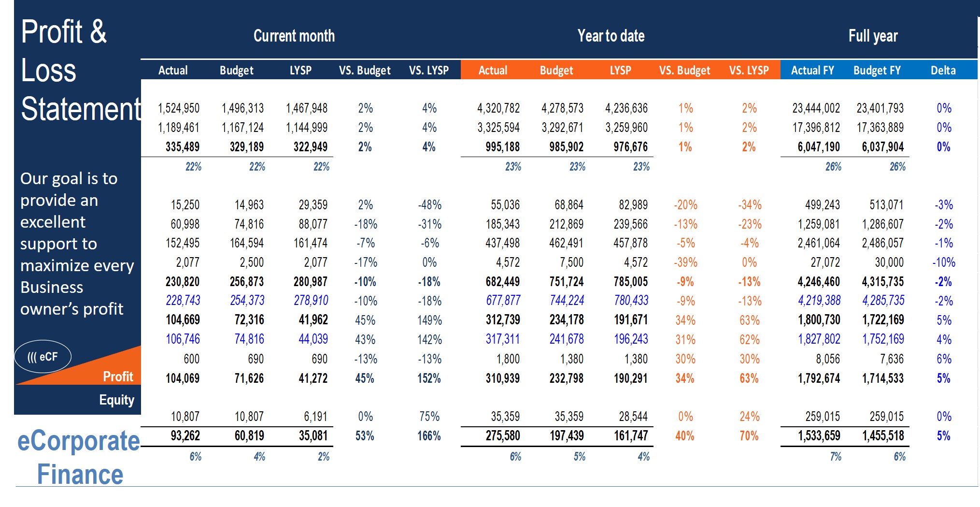Select the -39% orange variance cell

685,262
